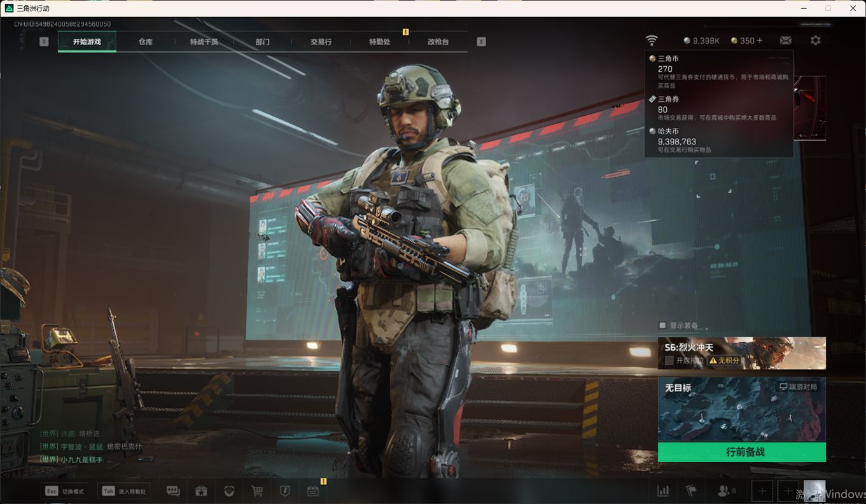Image resolution: width=866 pixels, height=504 pixels.
Task: Close the 三角洲行动 window
Action: (x=853, y=8)
